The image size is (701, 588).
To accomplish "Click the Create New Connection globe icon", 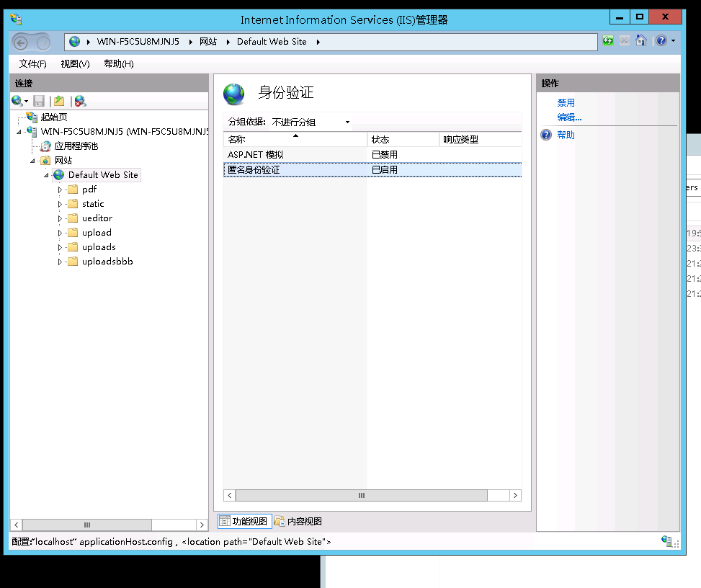I will point(17,101).
